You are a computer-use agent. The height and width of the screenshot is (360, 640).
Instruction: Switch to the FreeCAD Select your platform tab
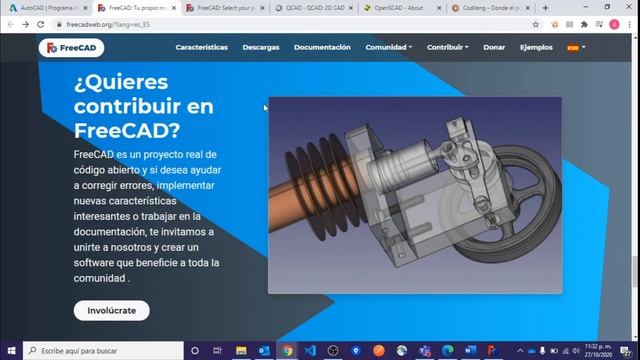point(224,8)
